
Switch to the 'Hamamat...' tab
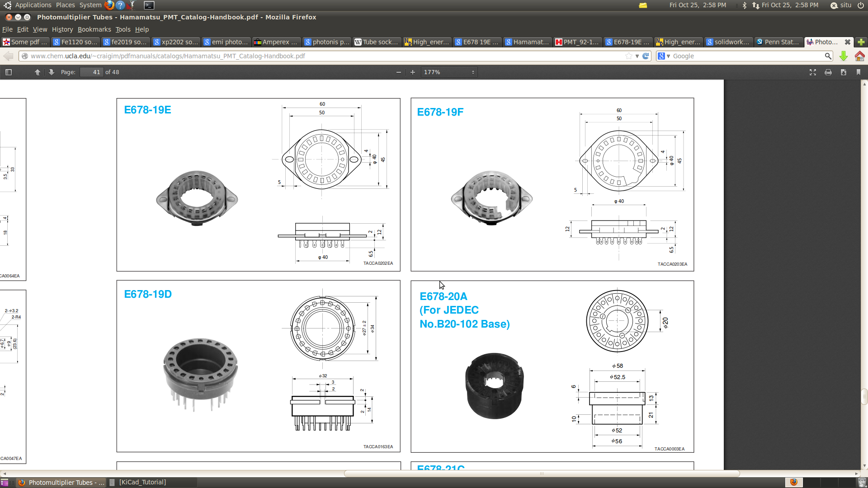pos(527,42)
